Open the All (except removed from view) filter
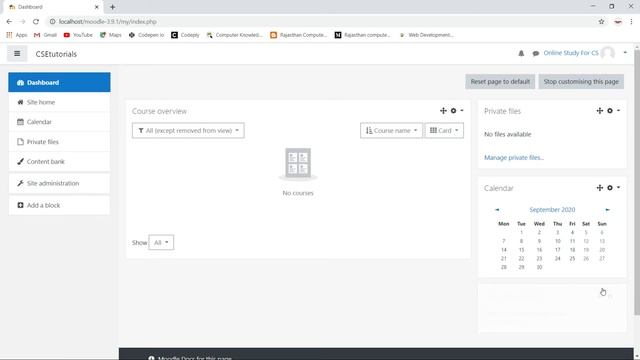 (x=188, y=131)
